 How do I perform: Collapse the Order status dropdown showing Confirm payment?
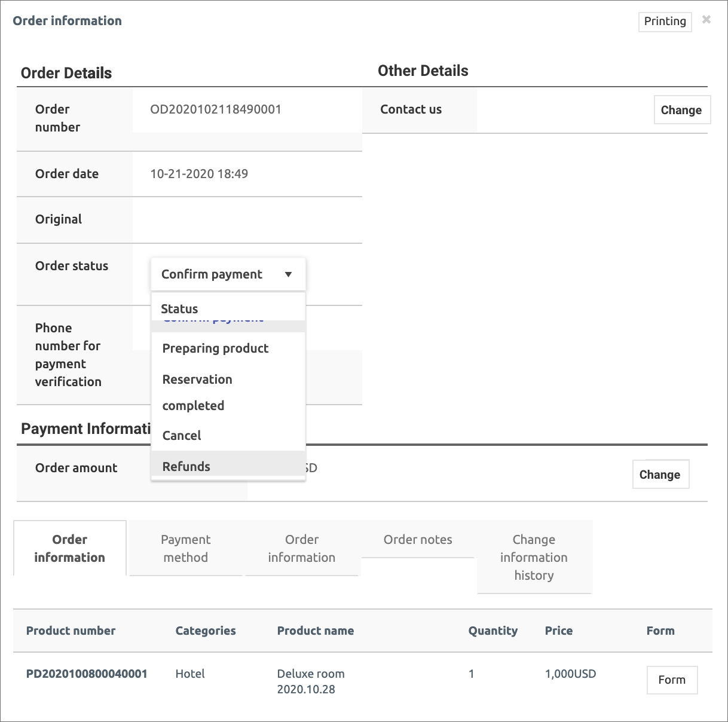click(x=228, y=274)
